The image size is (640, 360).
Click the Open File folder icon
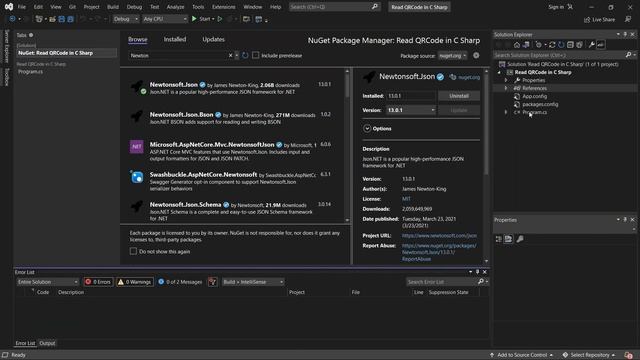52,19
